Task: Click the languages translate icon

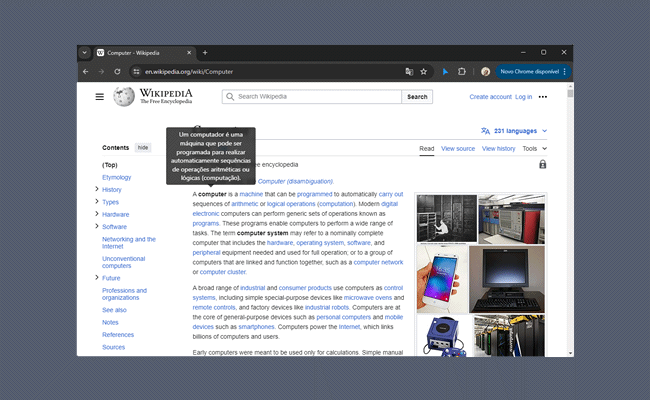Action: click(485, 131)
